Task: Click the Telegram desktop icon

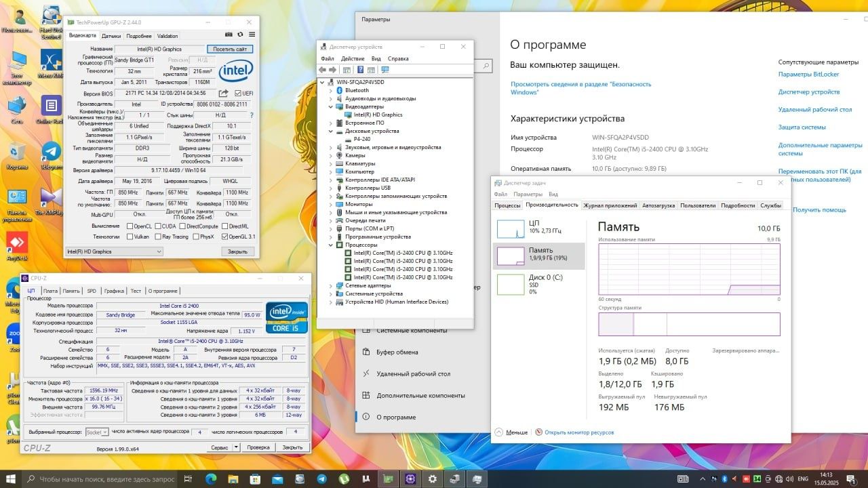Action: click(51, 155)
